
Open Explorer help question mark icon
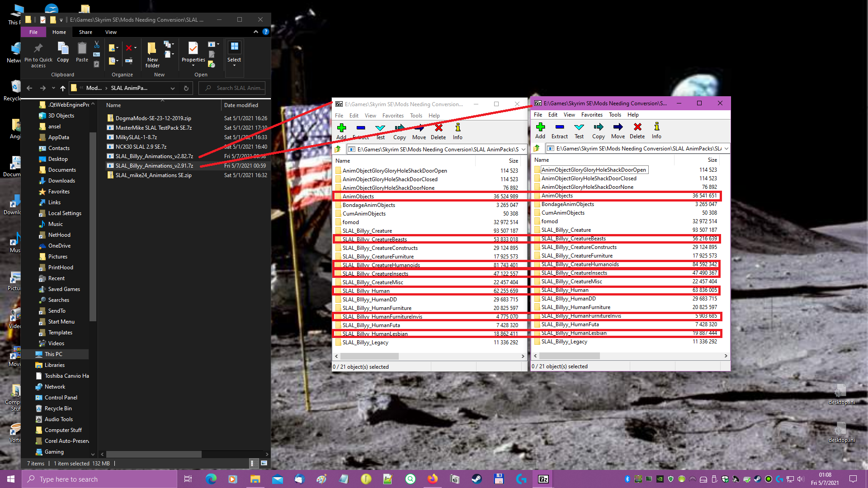(x=266, y=32)
